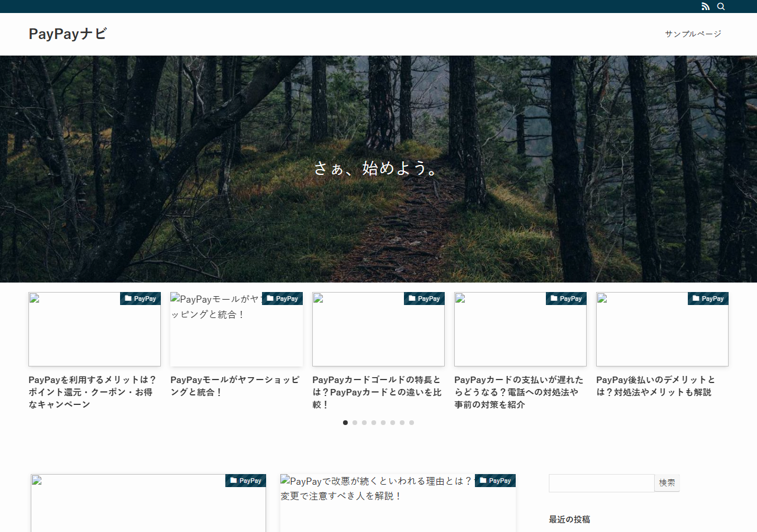Select the first (active) carousel dot
Screen dimensions: 757x532
(x=345, y=423)
